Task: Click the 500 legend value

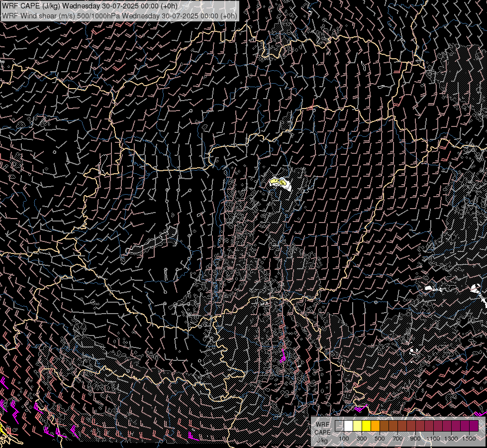Action: tap(380, 439)
